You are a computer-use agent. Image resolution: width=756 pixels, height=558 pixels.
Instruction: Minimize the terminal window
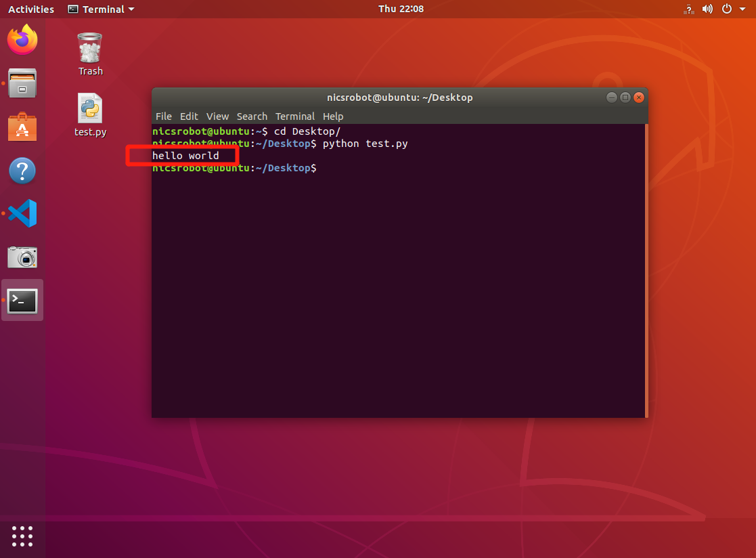point(611,98)
